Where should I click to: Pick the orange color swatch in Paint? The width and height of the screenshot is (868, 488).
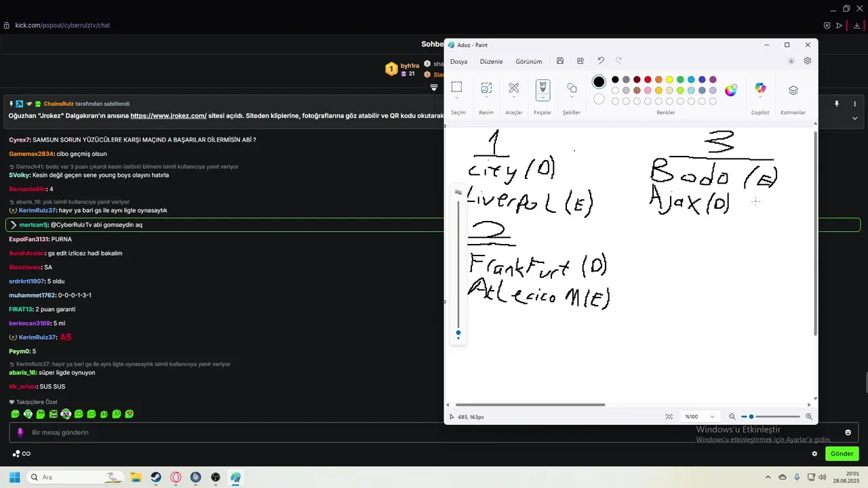coord(658,80)
